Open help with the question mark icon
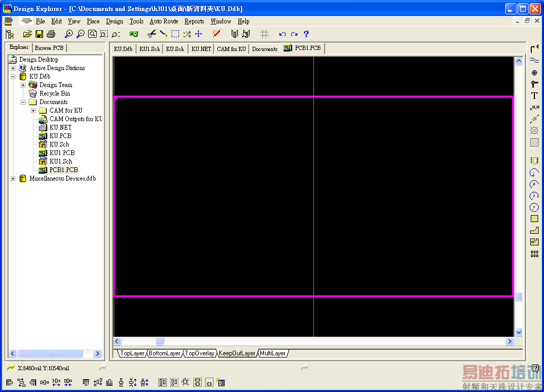Image resolution: width=544 pixels, height=392 pixels. (x=306, y=34)
